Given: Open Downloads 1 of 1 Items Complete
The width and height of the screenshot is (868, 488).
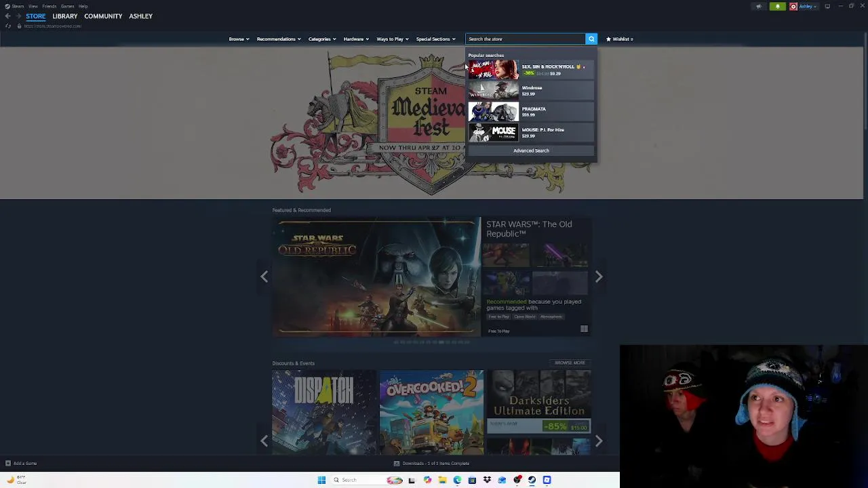Looking at the screenshot, I should pyautogui.click(x=436, y=464).
